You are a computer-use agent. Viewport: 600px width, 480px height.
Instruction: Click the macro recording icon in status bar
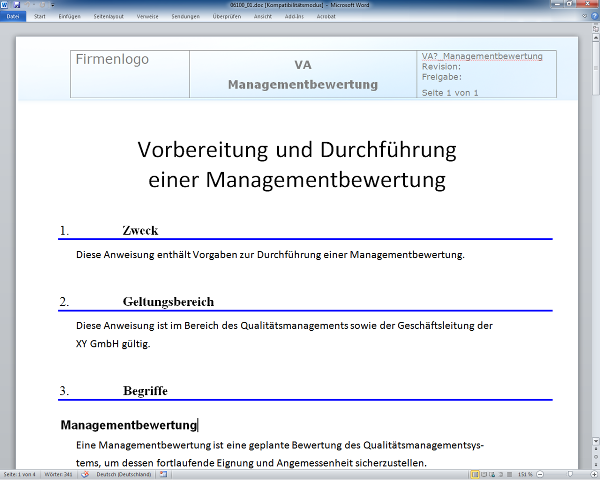coord(163,474)
